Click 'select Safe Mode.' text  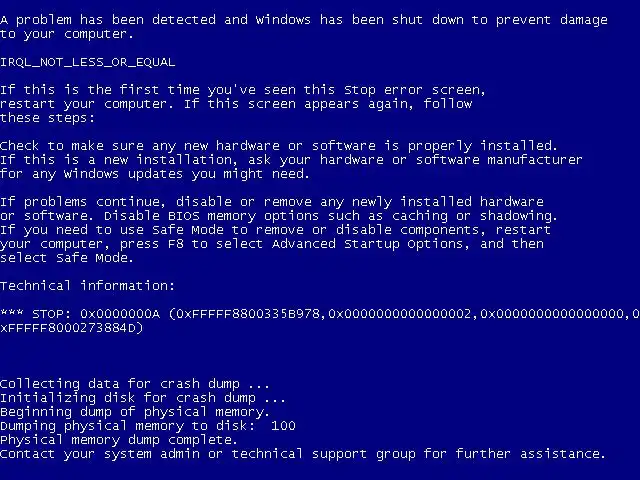pyautogui.click(x=67, y=258)
